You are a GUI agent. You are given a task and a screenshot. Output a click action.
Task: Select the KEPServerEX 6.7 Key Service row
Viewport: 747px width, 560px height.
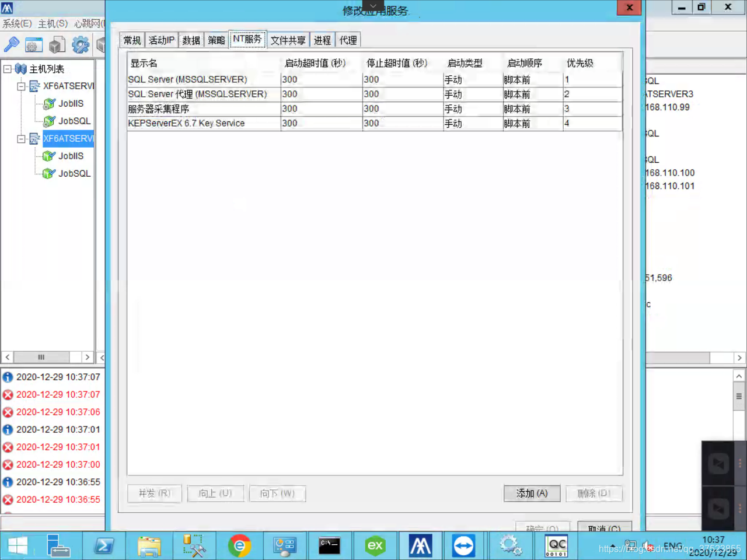pos(375,123)
